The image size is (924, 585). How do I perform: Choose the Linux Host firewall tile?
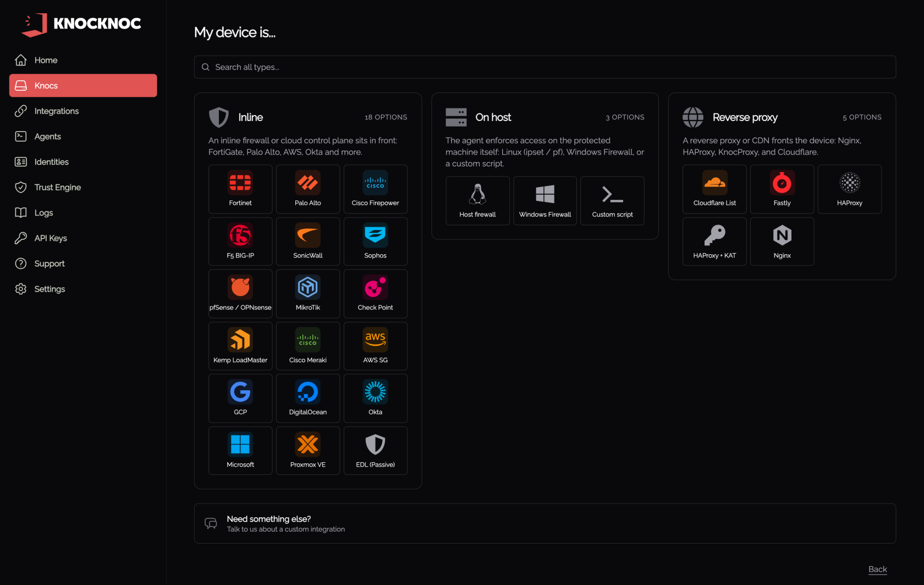(x=477, y=201)
